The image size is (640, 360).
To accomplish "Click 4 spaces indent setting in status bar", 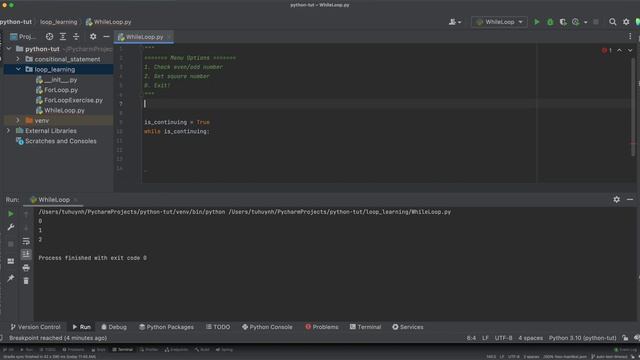I will point(530,338).
